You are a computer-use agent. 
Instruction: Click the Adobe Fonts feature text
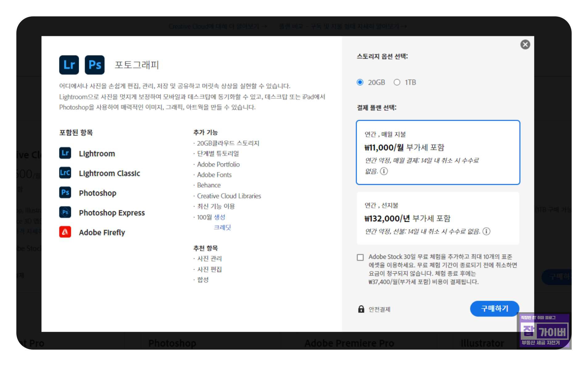(x=214, y=175)
